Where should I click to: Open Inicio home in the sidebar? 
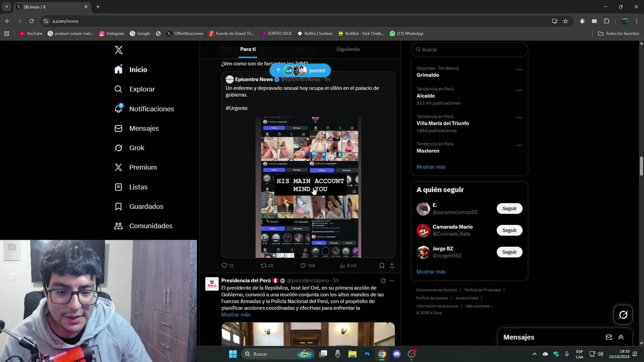coord(131,69)
